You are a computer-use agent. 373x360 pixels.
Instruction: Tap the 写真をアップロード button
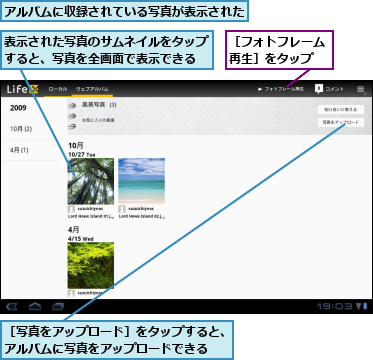pyautogui.click(x=341, y=122)
